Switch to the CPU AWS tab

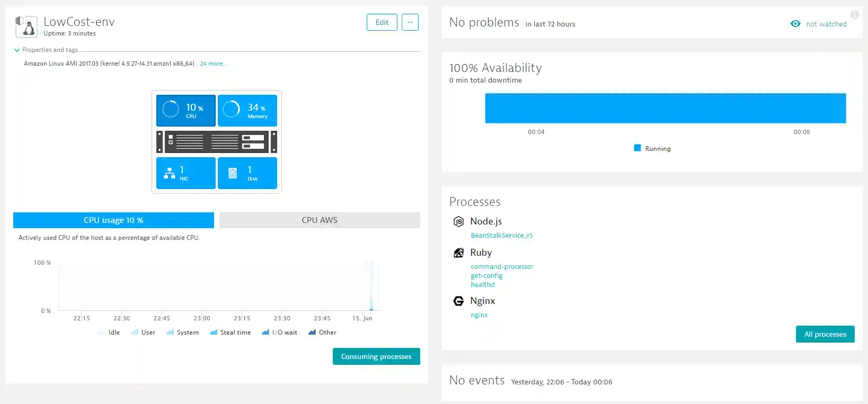(320, 220)
